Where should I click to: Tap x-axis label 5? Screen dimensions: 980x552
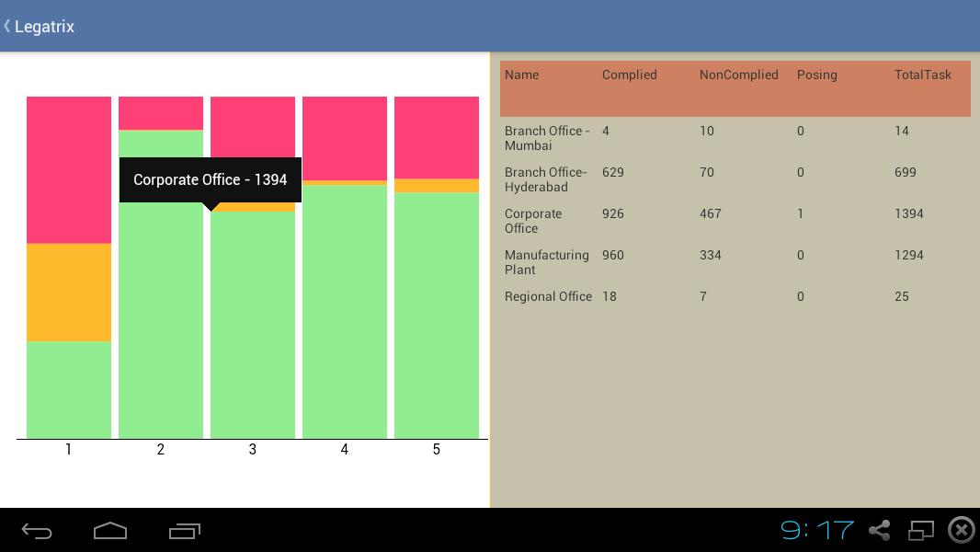437,450
